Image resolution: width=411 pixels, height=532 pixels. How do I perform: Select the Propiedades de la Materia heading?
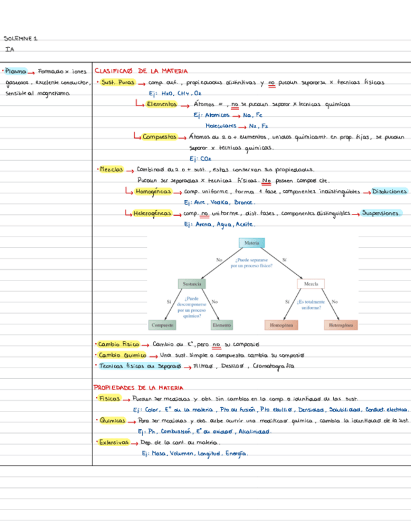pyautogui.click(x=139, y=388)
